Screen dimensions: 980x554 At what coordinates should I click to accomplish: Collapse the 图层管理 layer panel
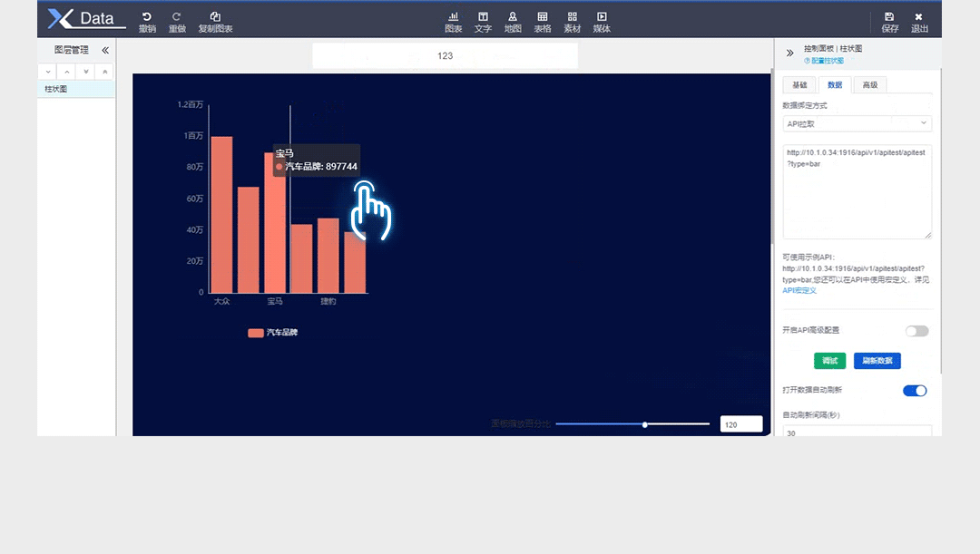pyautogui.click(x=105, y=51)
